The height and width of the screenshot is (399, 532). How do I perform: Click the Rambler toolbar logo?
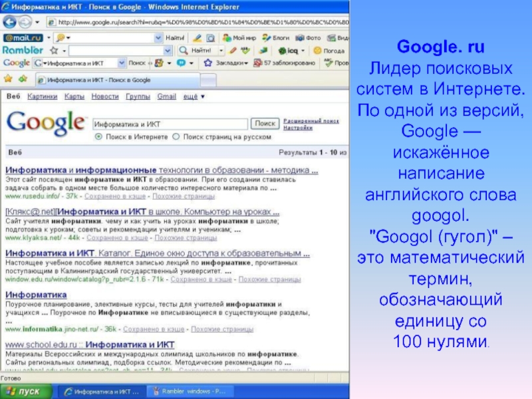pos(23,51)
